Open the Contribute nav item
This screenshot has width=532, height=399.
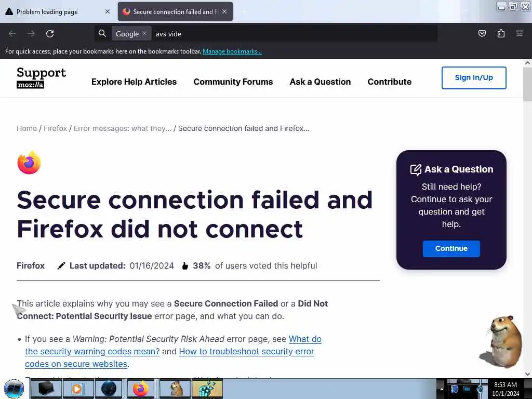pos(390,82)
